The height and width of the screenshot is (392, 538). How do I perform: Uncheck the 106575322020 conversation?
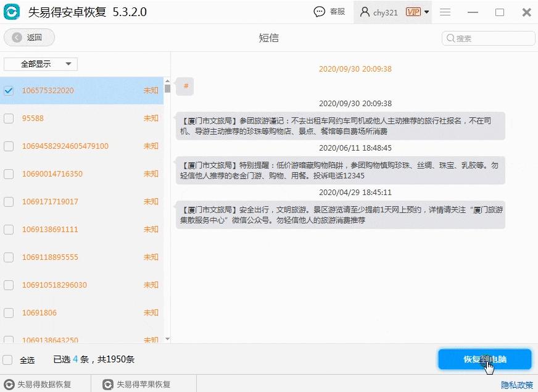click(x=9, y=90)
